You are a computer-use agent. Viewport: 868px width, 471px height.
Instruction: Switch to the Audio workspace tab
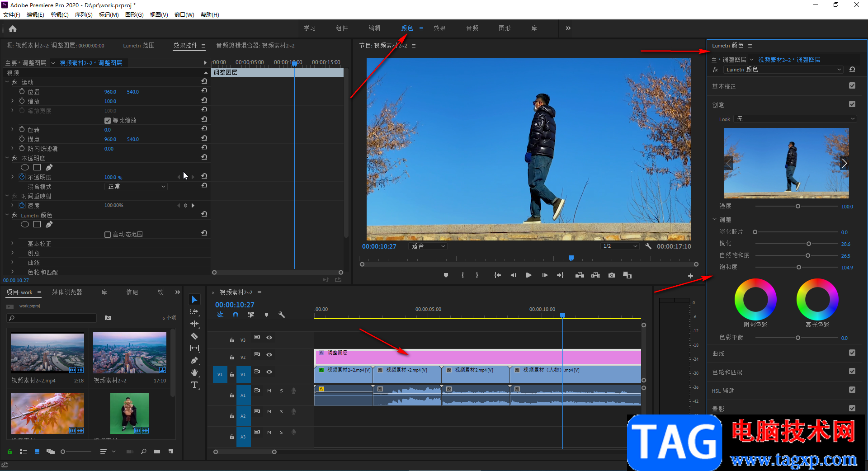[472, 28]
